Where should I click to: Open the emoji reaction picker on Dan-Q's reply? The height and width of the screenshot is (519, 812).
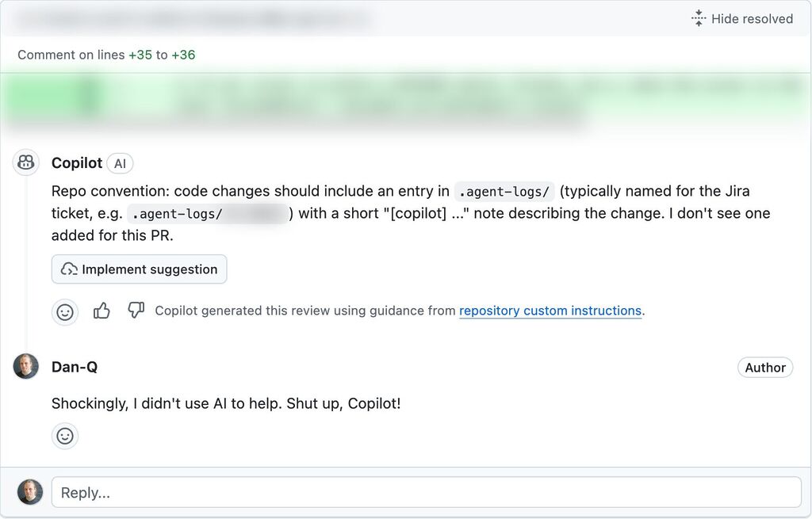click(x=65, y=436)
